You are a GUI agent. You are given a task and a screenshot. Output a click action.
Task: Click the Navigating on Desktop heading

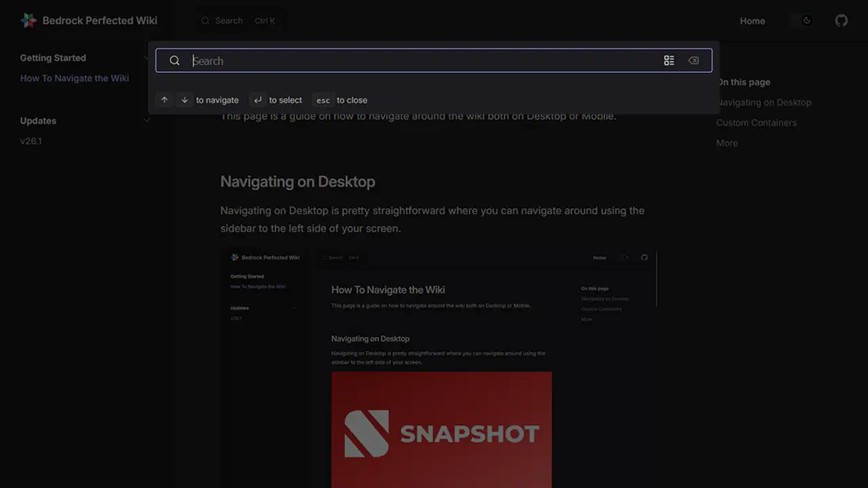[298, 182]
